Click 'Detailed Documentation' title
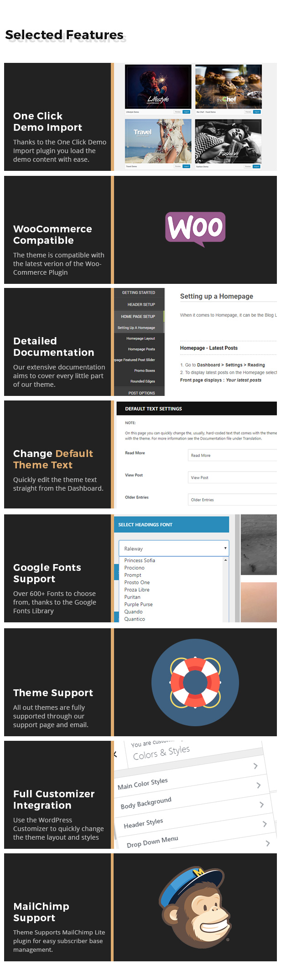The height and width of the screenshot is (980, 281). point(53,347)
